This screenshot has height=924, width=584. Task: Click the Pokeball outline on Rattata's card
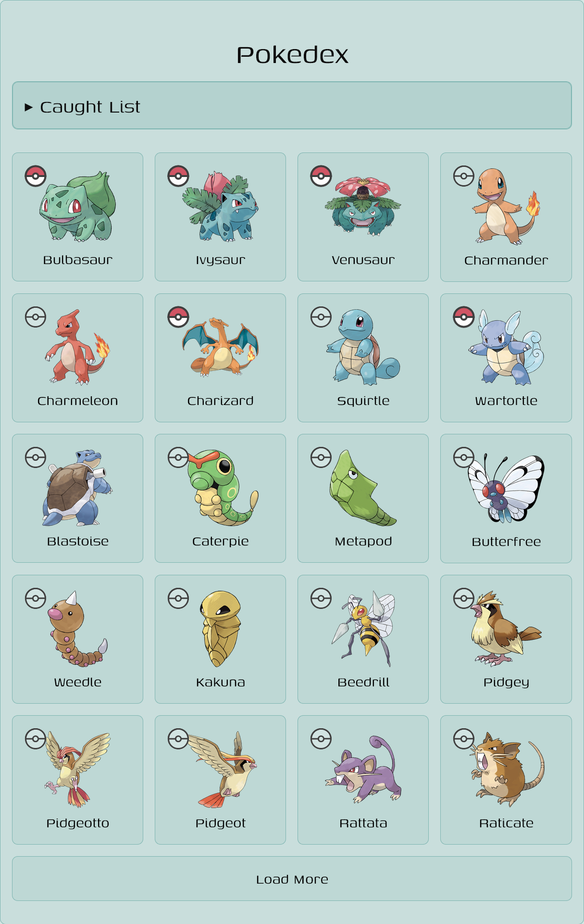pyautogui.click(x=321, y=739)
